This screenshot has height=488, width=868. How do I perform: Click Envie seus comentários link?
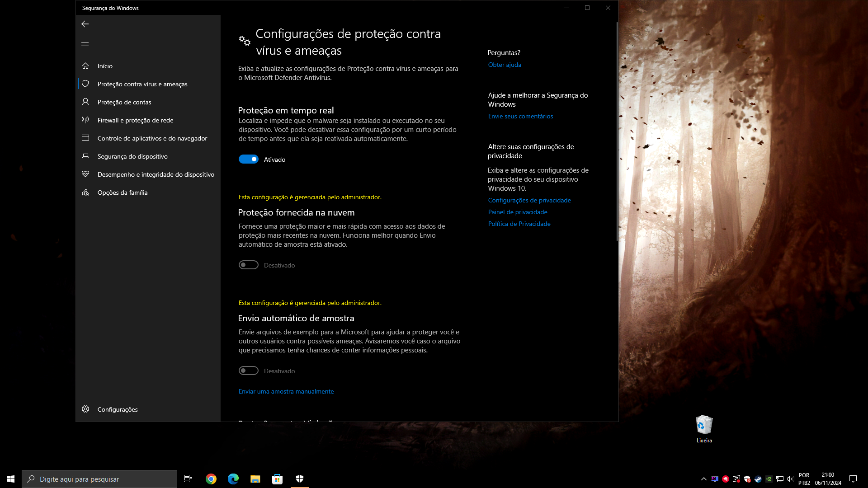coord(520,116)
